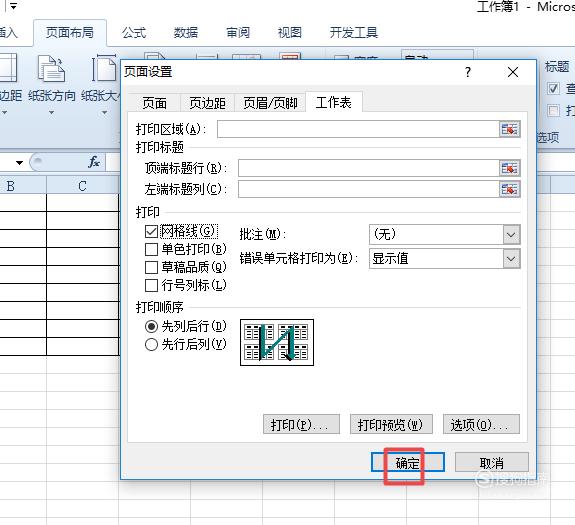Expand the 纸张大小 dropdown arrow
This screenshot has width=575, height=525.
[105, 112]
